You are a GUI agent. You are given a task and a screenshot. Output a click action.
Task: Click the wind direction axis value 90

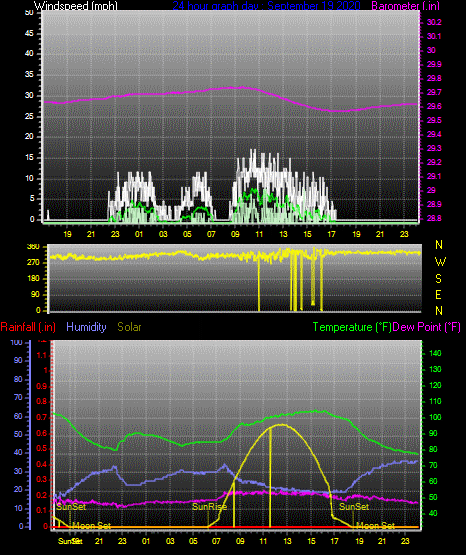[x=35, y=294]
